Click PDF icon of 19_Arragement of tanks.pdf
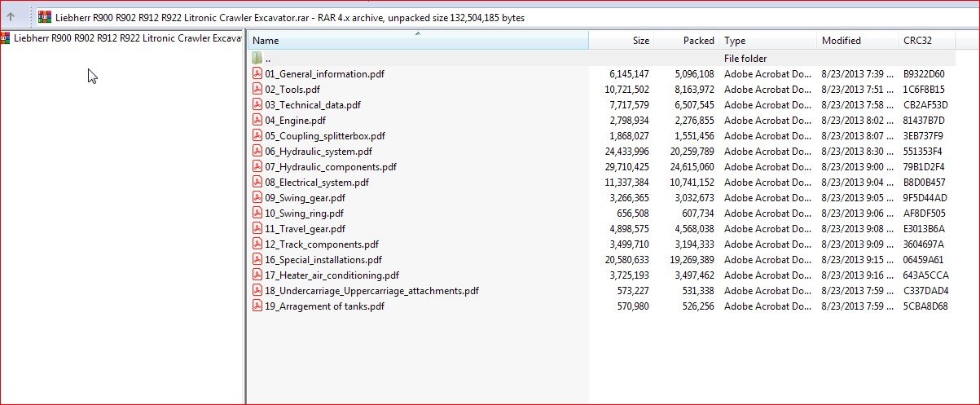Viewport: 980px width, 405px height. coord(257,306)
